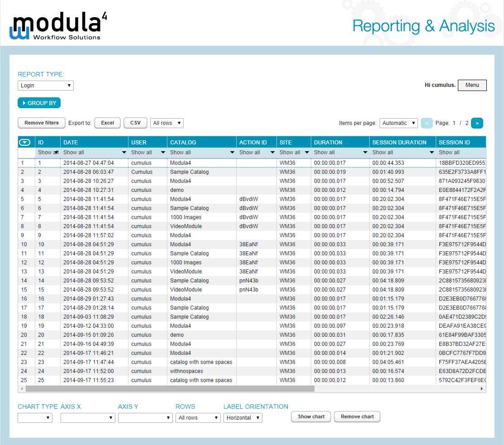Image resolution: width=504 pixels, height=445 pixels.
Task: Open the Label Orientation dropdown
Action: [x=242, y=418]
